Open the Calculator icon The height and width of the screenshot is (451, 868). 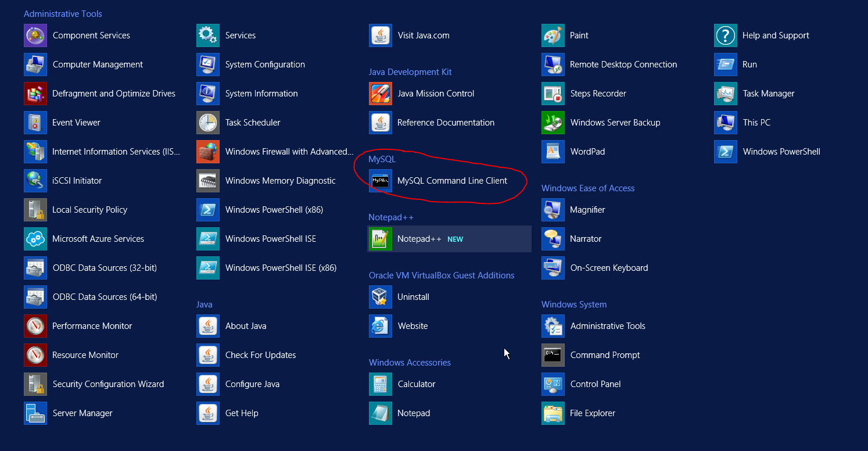click(381, 384)
